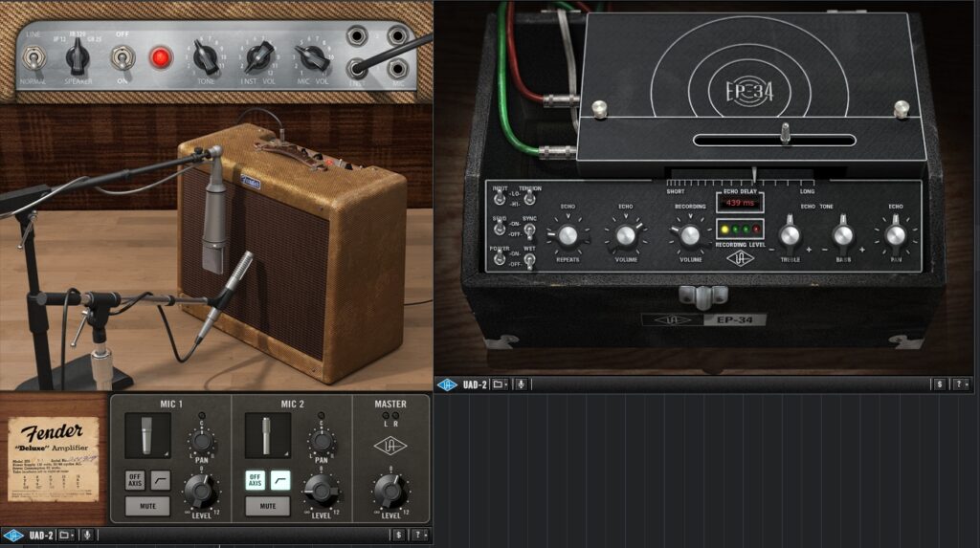The image size is (980, 548).
Task: Click the echo delay slider handle on EP-34 lid
Action: point(786,134)
